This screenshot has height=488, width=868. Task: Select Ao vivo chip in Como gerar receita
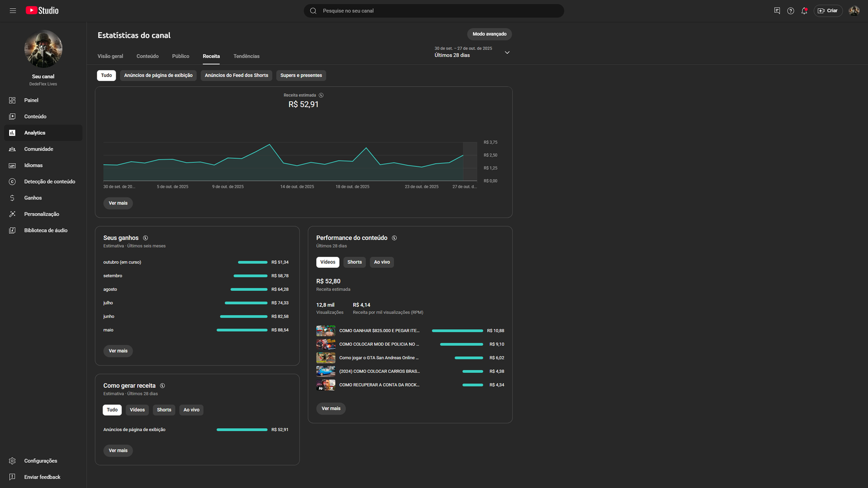click(191, 410)
